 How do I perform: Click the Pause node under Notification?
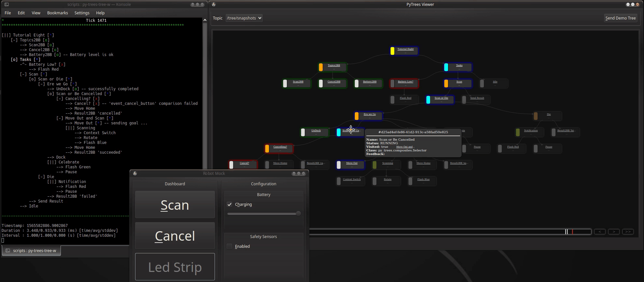coord(547,148)
